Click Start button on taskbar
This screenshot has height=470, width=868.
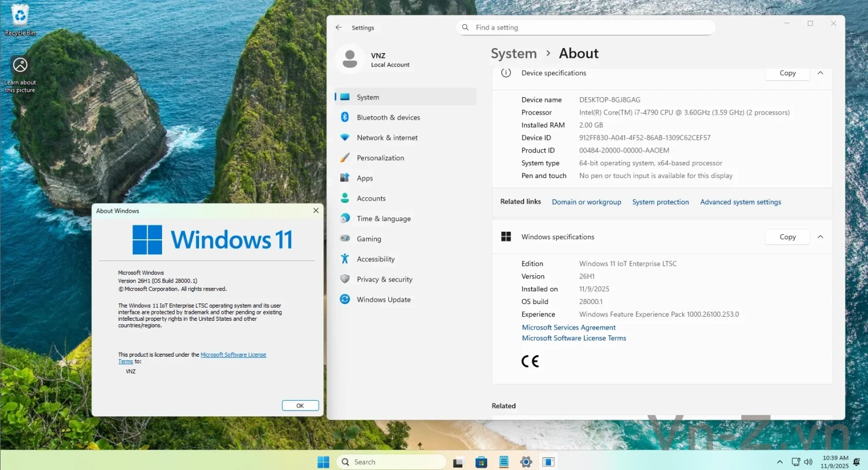pyautogui.click(x=323, y=462)
